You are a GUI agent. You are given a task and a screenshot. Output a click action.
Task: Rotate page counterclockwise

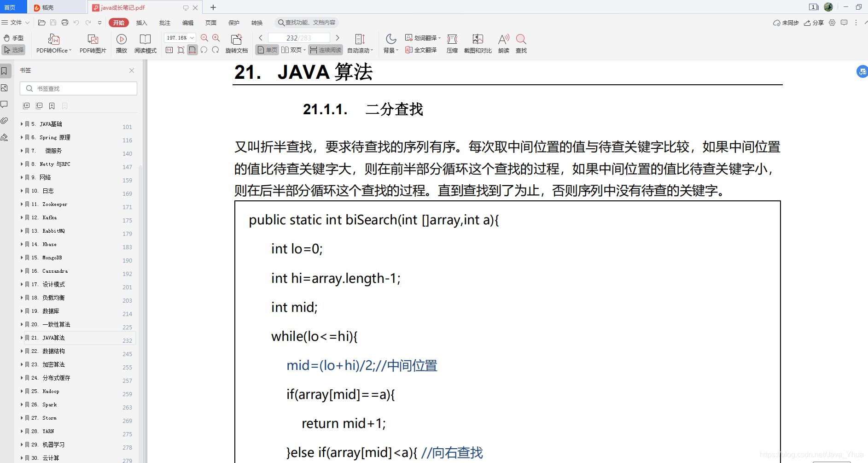204,50
